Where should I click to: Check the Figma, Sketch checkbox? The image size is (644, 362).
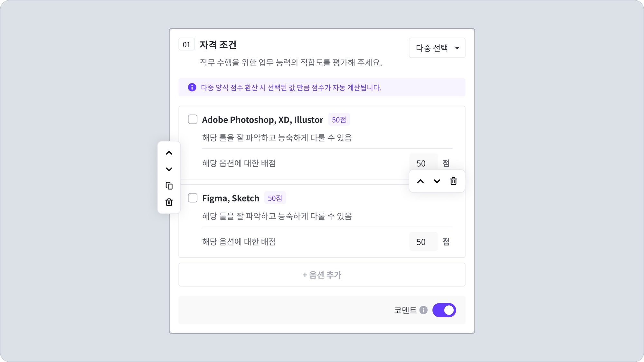coord(193,198)
